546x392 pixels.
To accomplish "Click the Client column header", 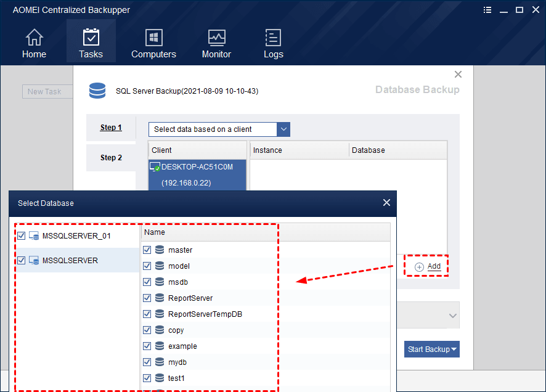I will click(197, 150).
